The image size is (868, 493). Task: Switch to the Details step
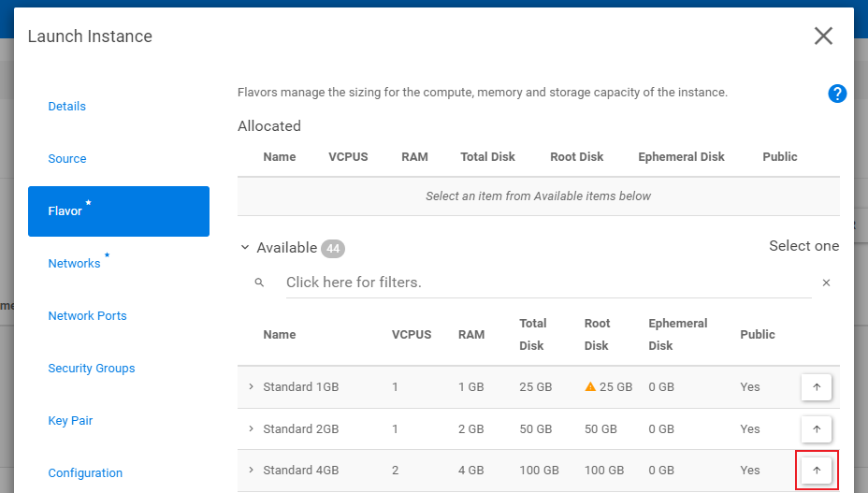67,107
